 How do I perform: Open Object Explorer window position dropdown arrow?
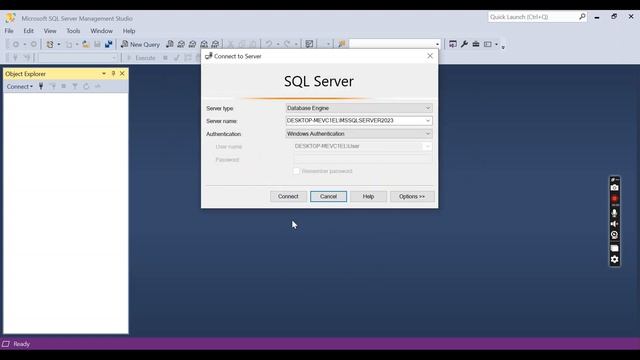coord(104,73)
